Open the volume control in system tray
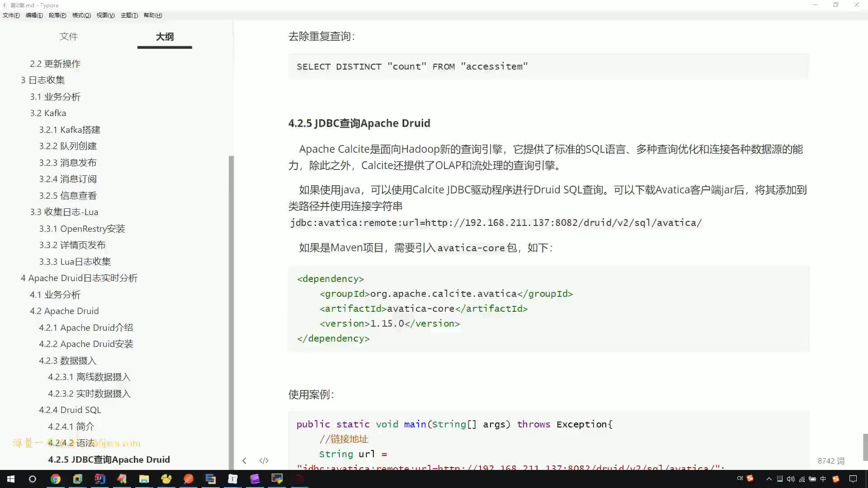The width and height of the screenshot is (868, 488). 791,479
